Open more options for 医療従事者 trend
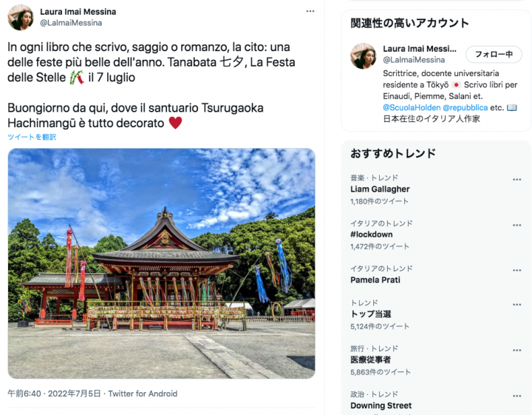The image size is (532, 415). [x=516, y=350]
